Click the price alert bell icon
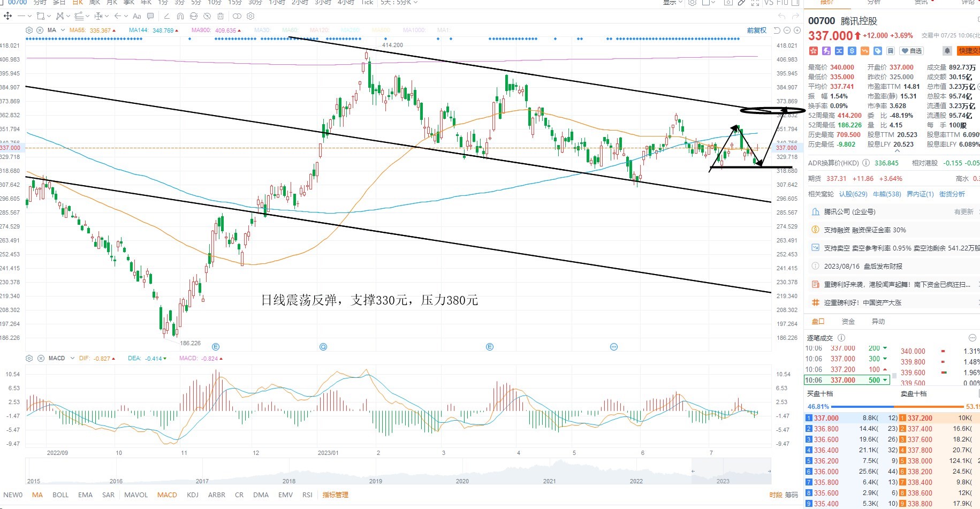The width and height of the screenshot is (980, 509). click(x=947, y=51)
